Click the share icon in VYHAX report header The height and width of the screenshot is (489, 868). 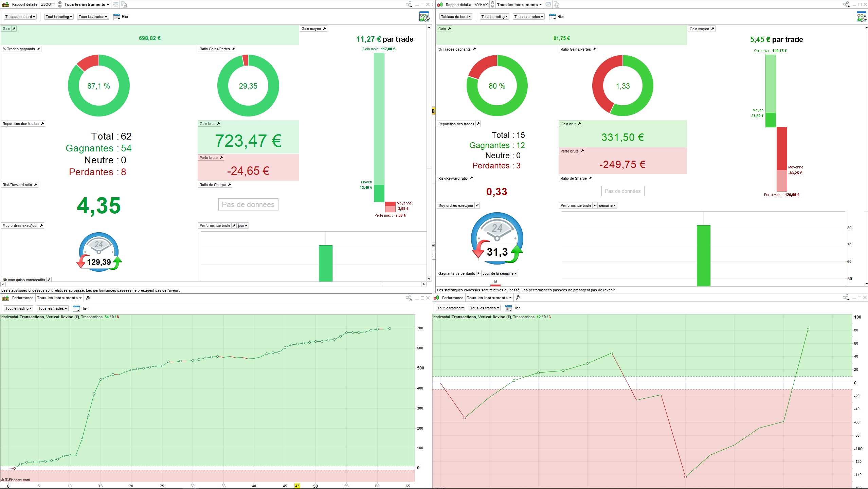point(846,4)
